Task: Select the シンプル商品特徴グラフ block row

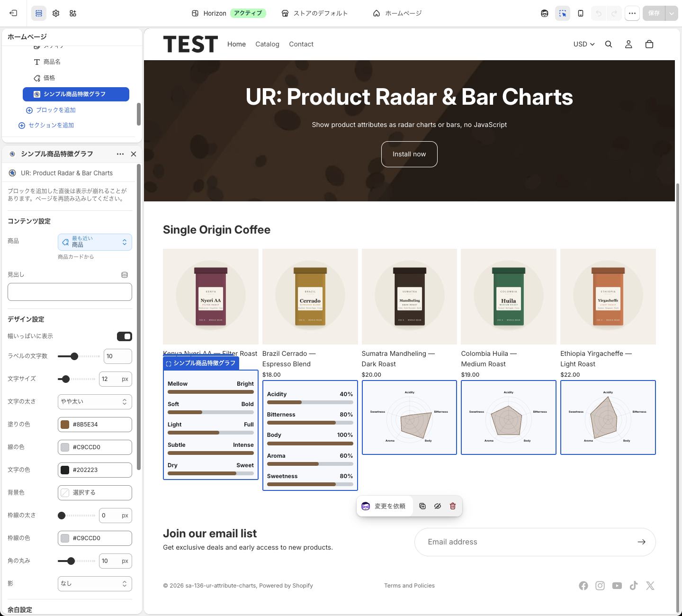Action: (x=76, y=94)
